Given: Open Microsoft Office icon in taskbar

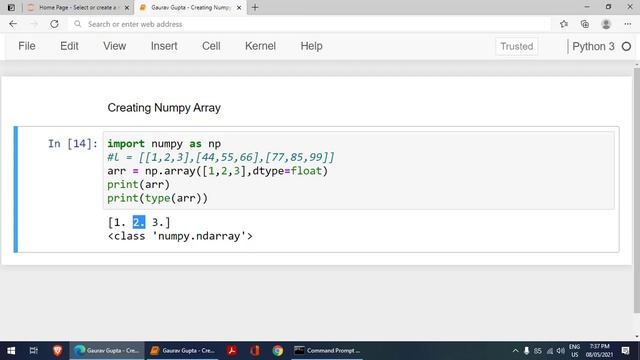Looking at the screenshot, I should 255,351.
